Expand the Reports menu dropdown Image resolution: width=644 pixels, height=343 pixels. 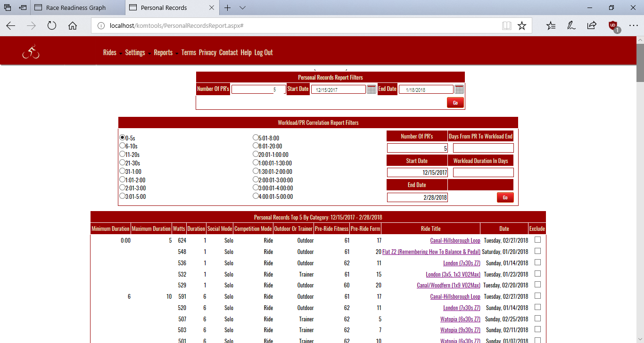coord(166,53)
